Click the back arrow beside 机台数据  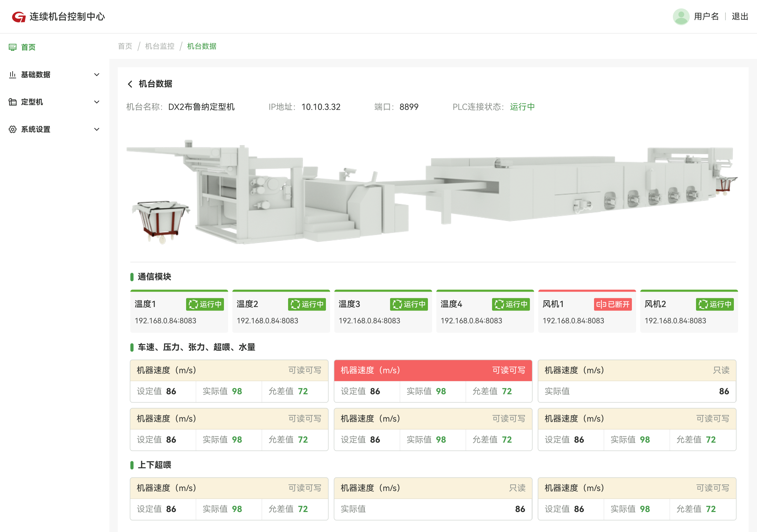point(130,84)
